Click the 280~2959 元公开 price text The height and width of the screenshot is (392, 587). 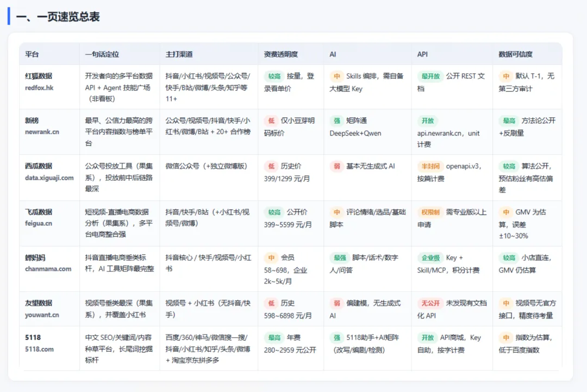pos(290,350)
